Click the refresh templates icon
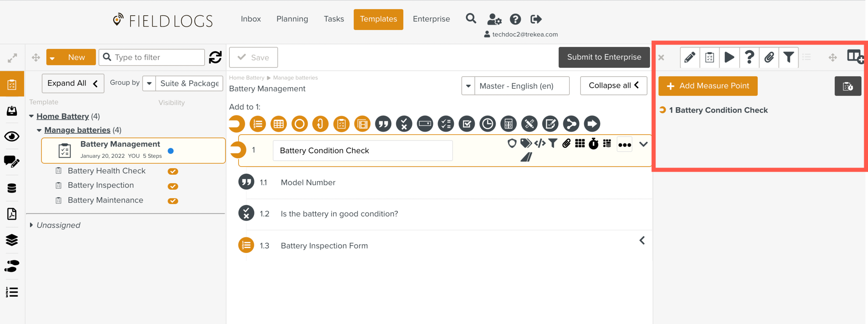Viewport: 868px width, 324px height. tap(215, 57)
